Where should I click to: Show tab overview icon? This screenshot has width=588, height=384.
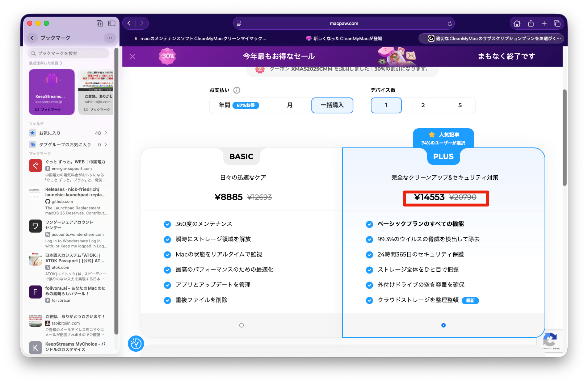pyautogui.click(x=557, y=24)
